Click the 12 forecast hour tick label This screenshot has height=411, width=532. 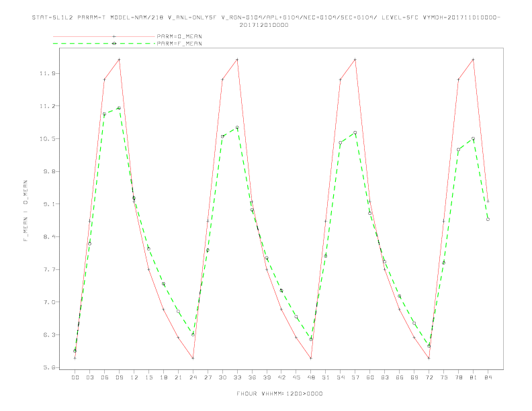pyautogui.click(x=134, y=377)
